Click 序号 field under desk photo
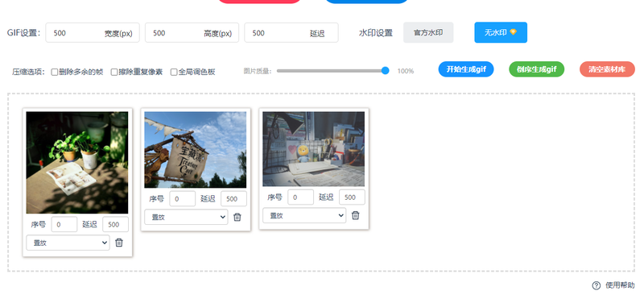 pos(300,197)
